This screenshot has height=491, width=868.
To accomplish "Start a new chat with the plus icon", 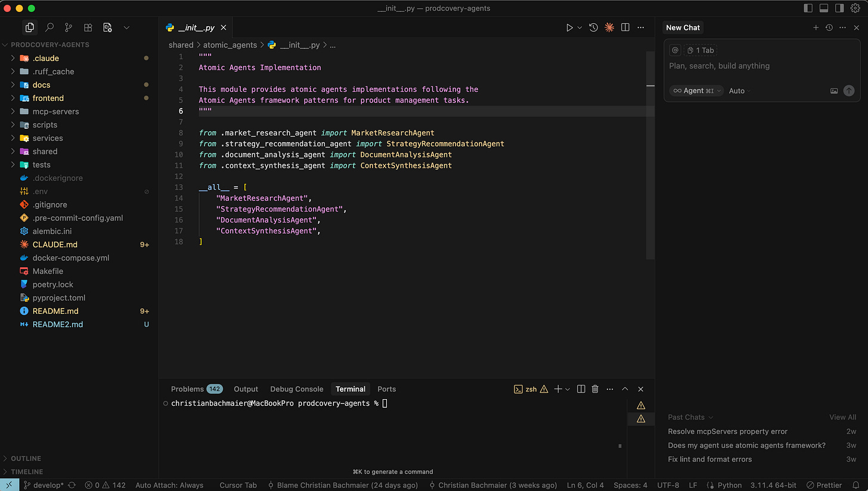I will pyautogui.click(x=816, y=27).
